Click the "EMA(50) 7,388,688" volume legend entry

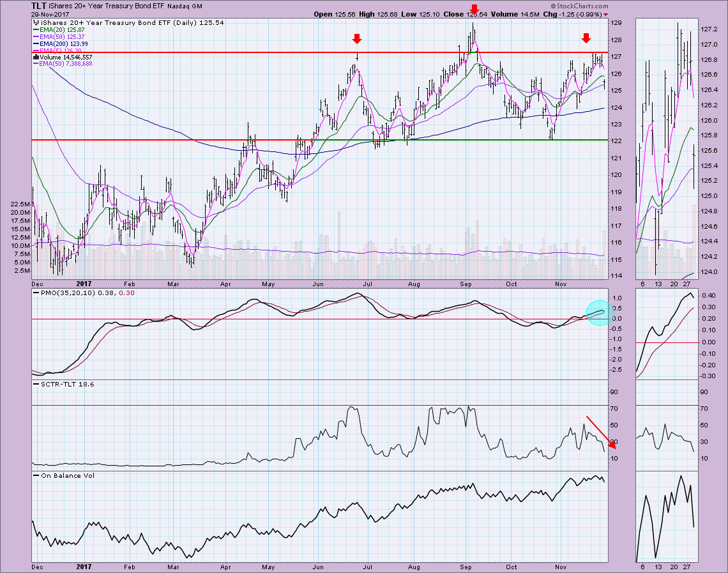click(x=66, y=64)
